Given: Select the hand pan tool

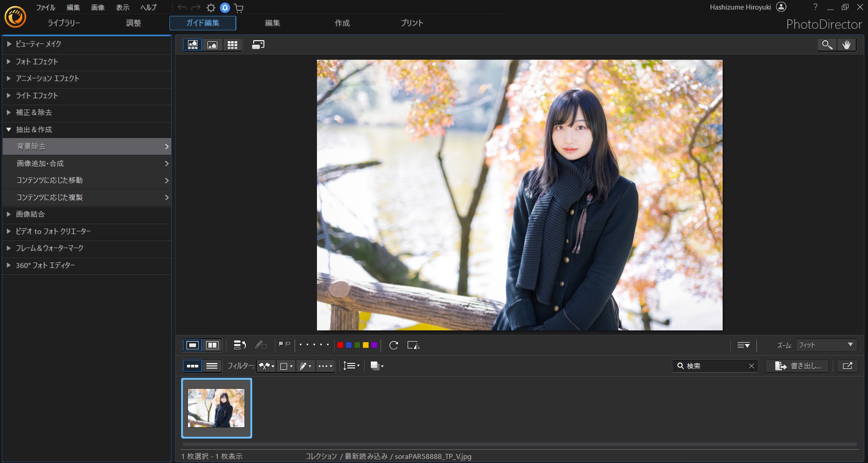Looking at the screenshot, I should coord(846,45).
